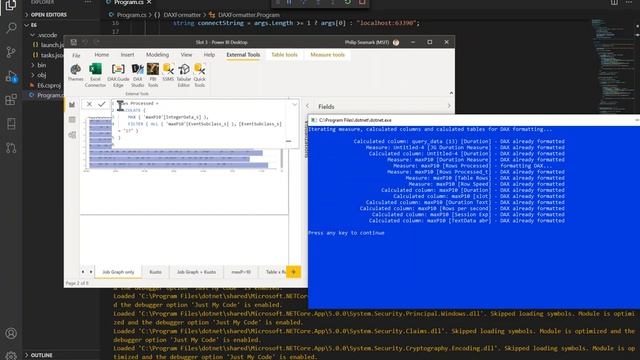Click the user account avatar in Power BI
The image size is (640, 360).
[x=396, y=42]
